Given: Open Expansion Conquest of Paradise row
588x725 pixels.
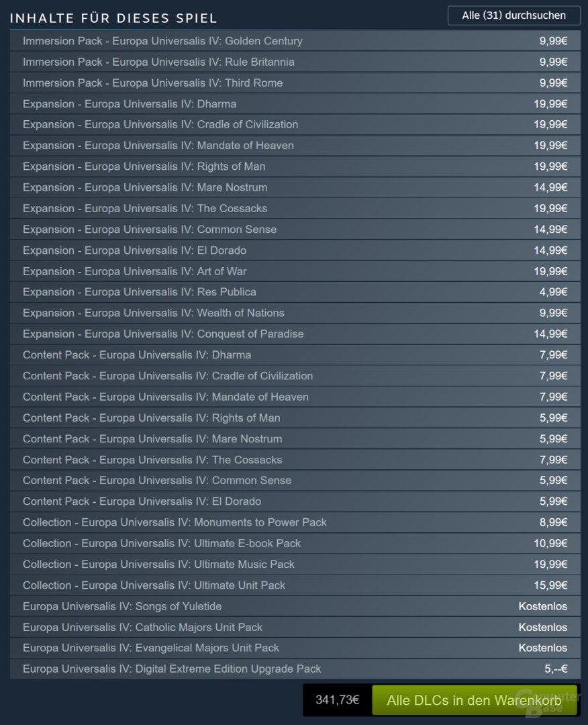Looking at the screenshot, I should [x=295, y=334].
